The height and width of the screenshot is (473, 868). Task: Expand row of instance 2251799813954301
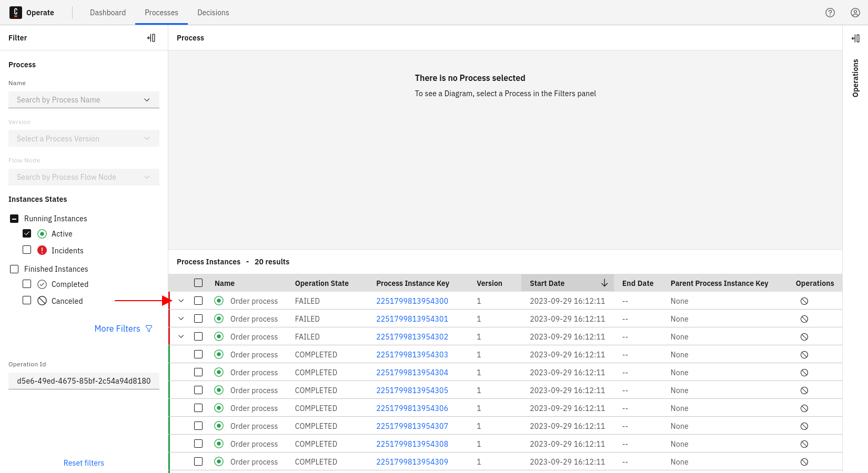tap(181, 318)
